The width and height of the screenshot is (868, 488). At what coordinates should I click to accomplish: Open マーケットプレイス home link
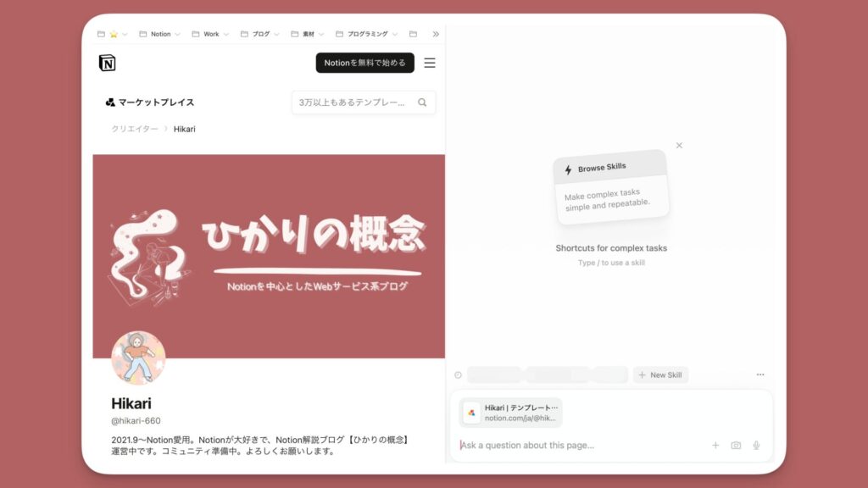149,103
